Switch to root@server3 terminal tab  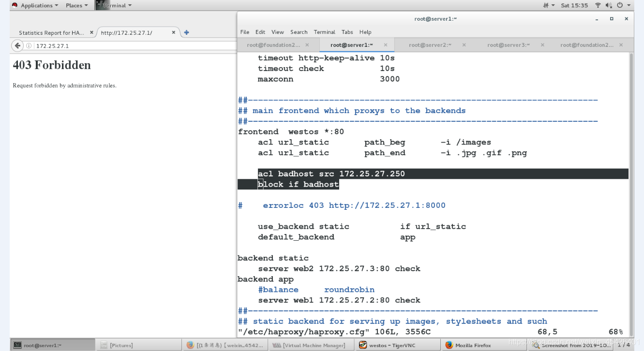[x=509, y=45]
